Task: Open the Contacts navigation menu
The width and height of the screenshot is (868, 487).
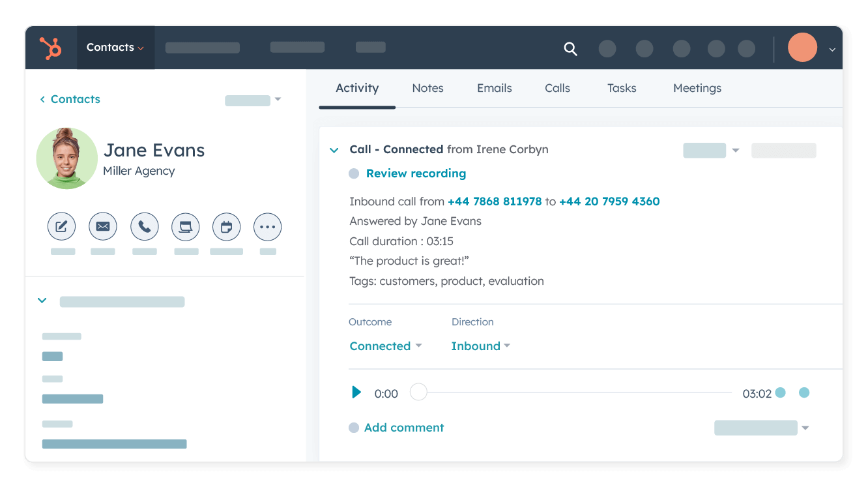Action: (115, 48)
